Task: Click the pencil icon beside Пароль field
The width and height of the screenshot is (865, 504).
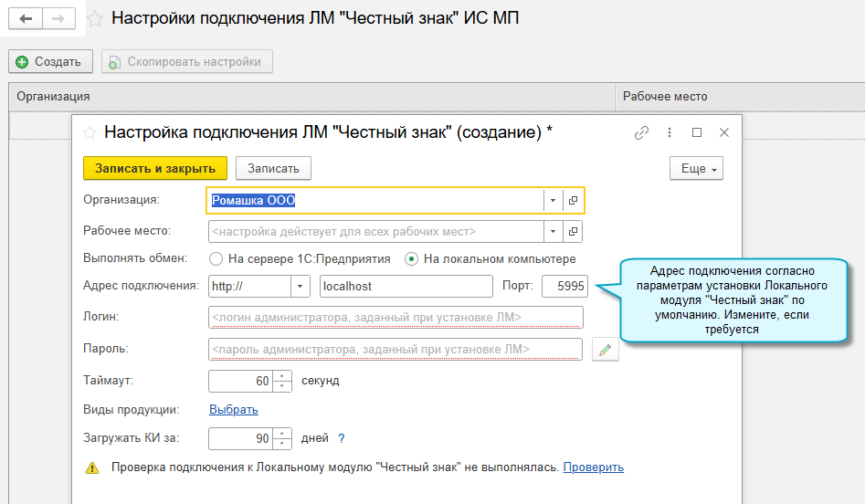Action: click(x=605, y=349)
